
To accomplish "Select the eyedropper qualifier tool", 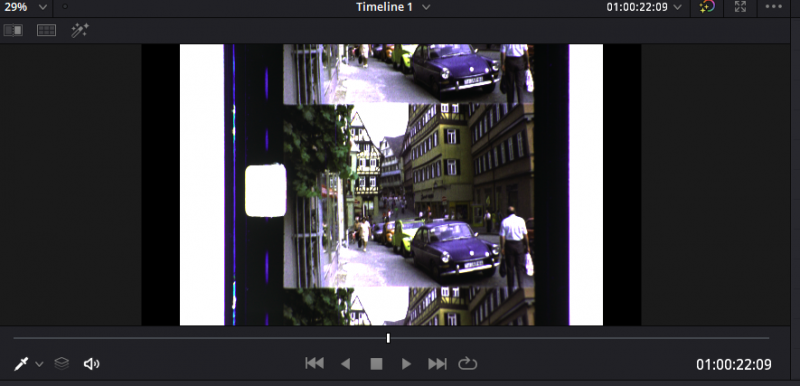I will click(21, 364).
